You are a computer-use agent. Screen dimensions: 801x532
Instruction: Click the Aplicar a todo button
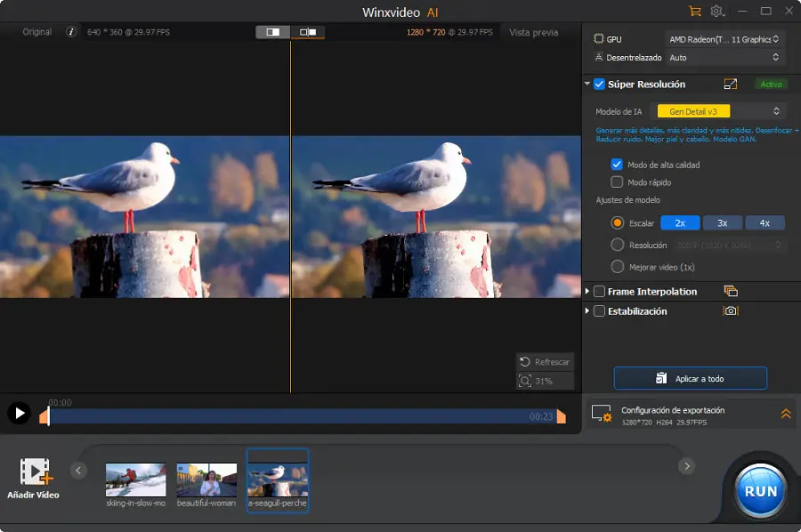tap(690, 378)
